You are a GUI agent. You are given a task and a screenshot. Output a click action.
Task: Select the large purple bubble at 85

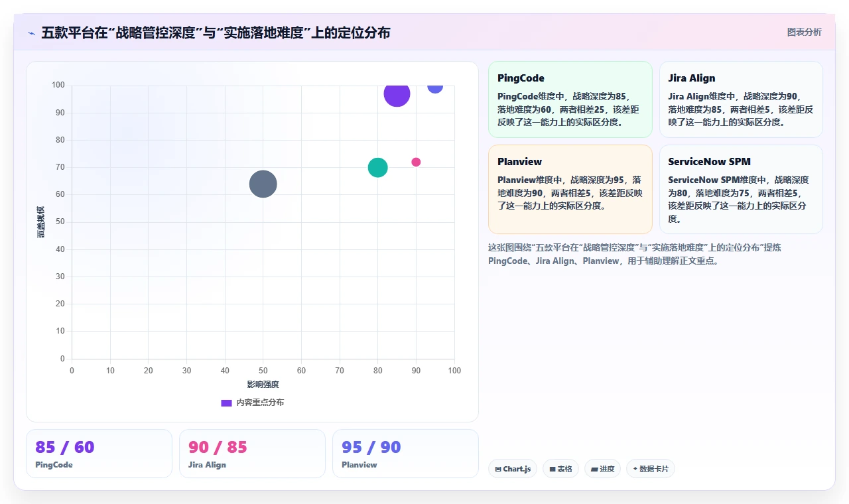(x=397, y=94)
